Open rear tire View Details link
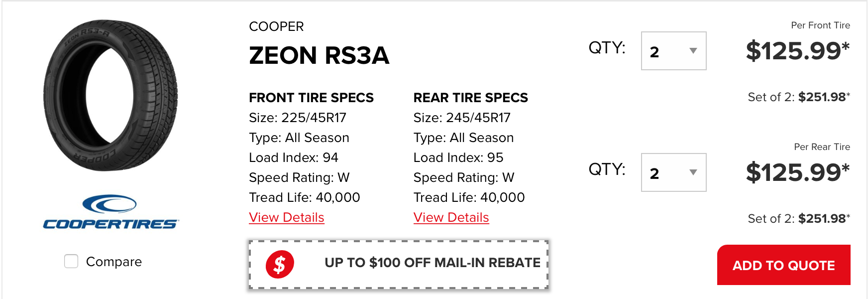The height and width of the screenshot is (299, 868). tap(451, 217)
